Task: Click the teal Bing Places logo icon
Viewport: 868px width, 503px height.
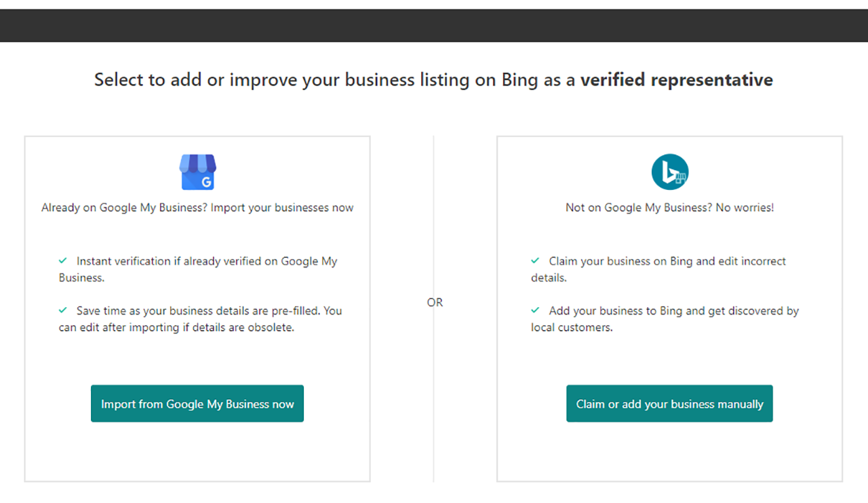Action: coord(669,172)
